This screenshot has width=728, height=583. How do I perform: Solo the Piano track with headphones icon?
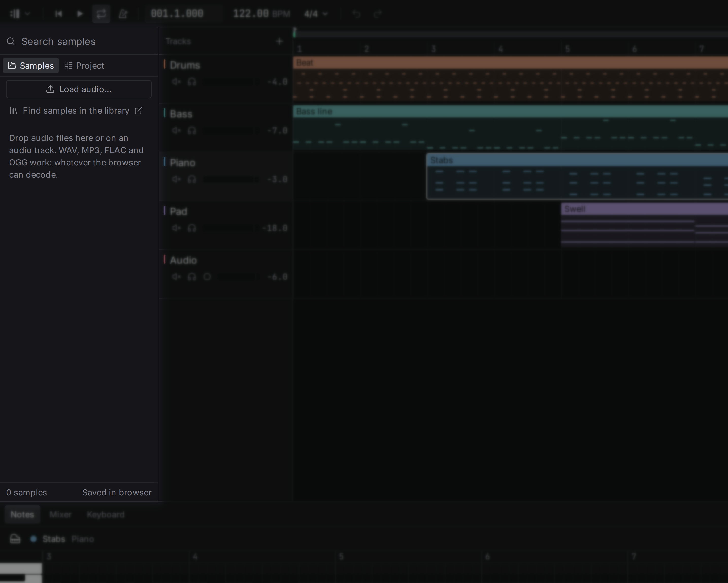[x=192, y=179]
